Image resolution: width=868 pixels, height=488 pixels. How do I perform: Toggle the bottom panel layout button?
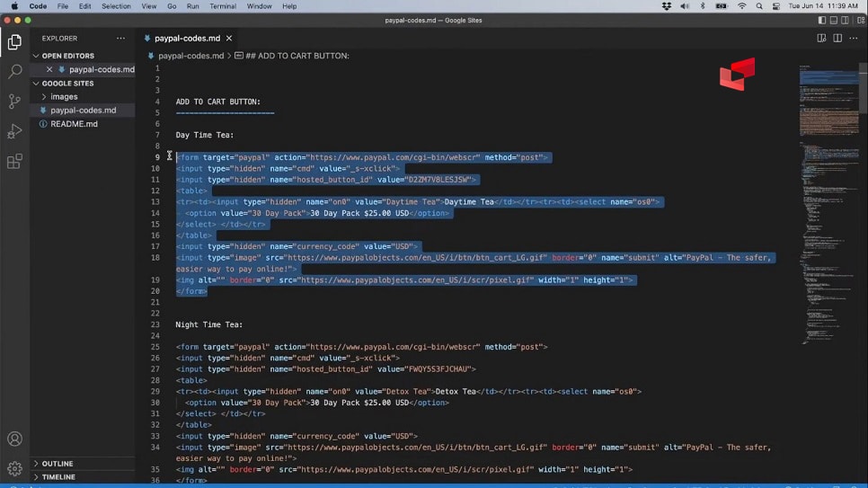coord(833,20)
